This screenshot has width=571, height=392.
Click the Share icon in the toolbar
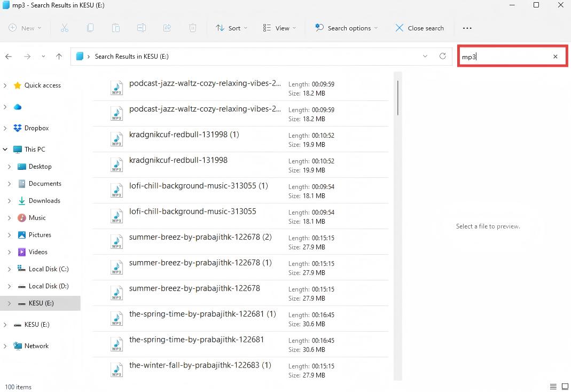(167, 28)
